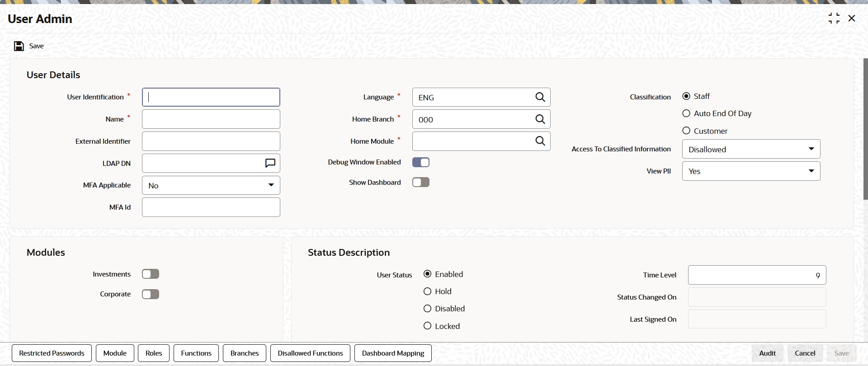Choose Auto End Of Day classification
The image size is (868, 366).
coord(686,113)
